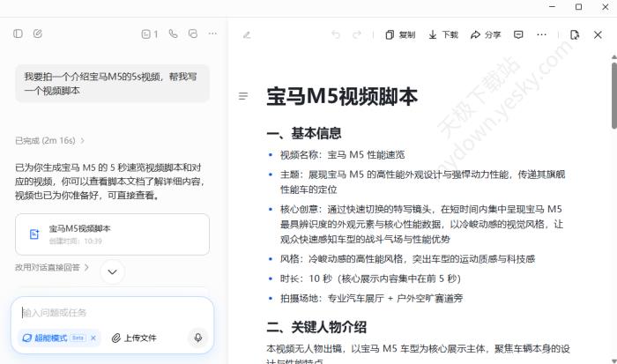Open the comments icon in document toolbar

coord(518,34)
